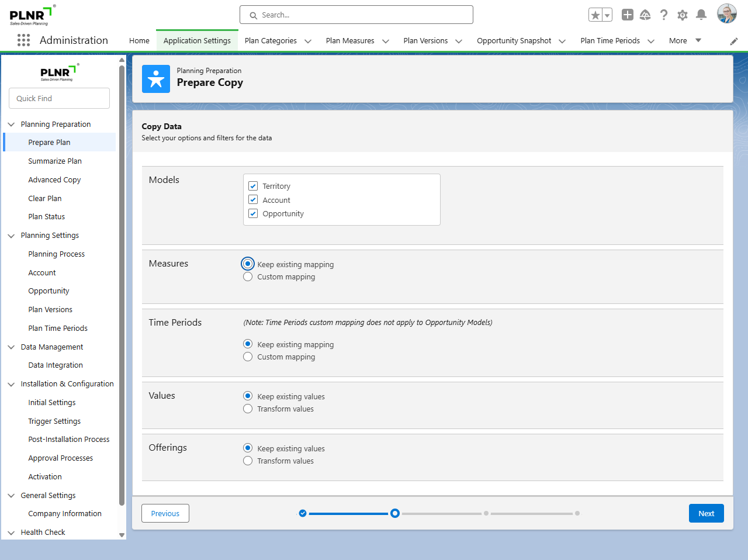Click the sidebar vertical scrollbar

(x=122, y=285)
